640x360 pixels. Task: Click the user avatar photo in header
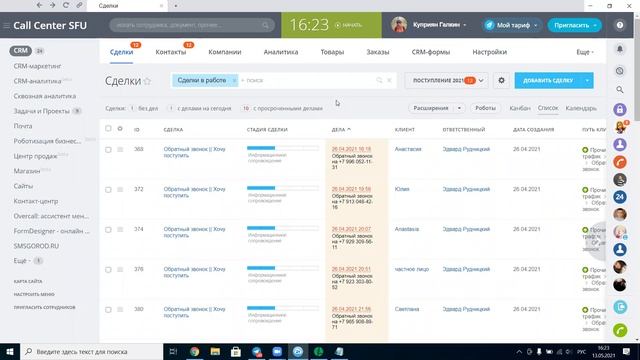point(399,25)
